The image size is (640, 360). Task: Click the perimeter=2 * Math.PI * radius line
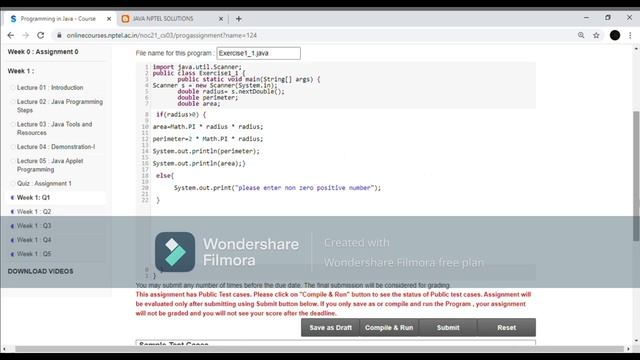(x=208, y=139)
